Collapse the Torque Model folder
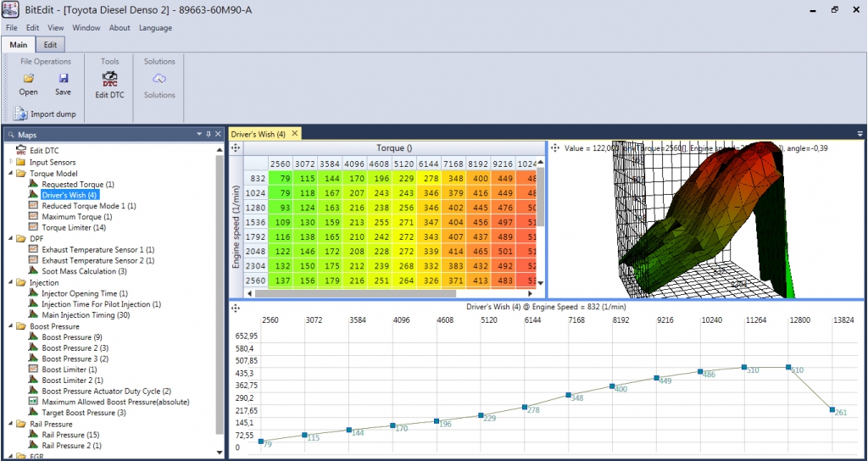The image size is (868, 461). pyautogui.click(x=12, y=173)
